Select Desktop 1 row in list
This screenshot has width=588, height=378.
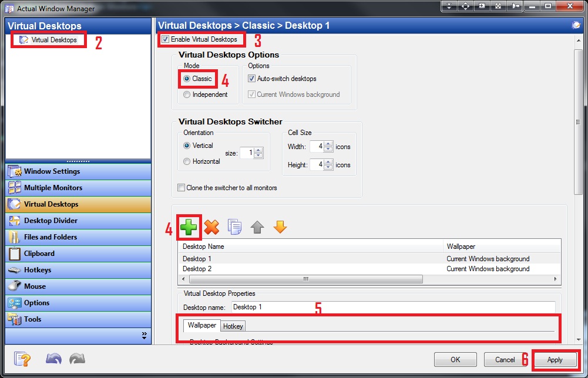(369, 259)
